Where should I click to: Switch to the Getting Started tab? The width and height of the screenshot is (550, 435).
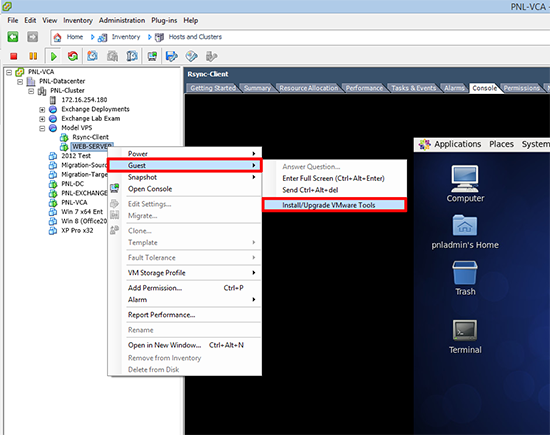[213, 88]
